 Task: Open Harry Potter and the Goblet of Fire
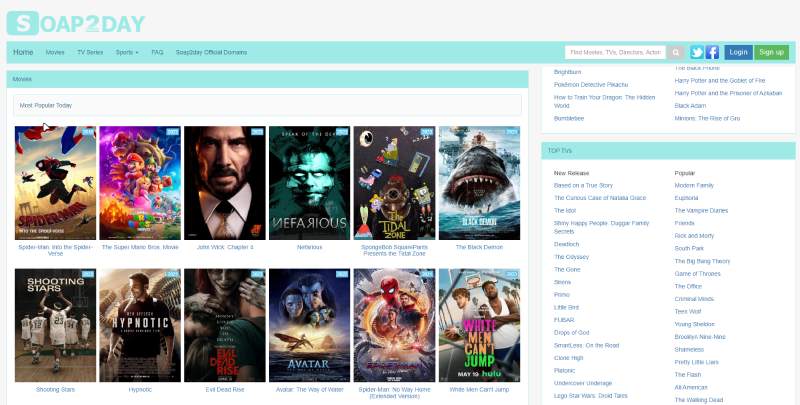click(719, 81)
